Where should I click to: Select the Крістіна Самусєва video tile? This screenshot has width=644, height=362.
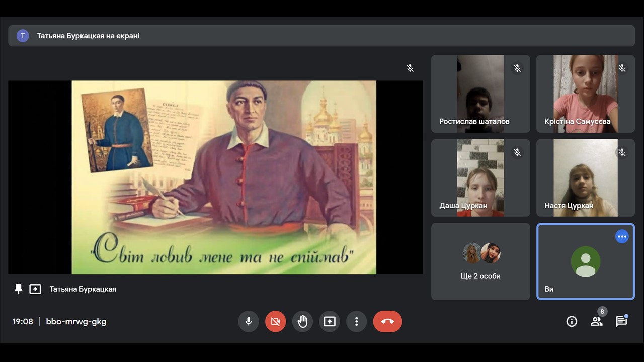586,94
